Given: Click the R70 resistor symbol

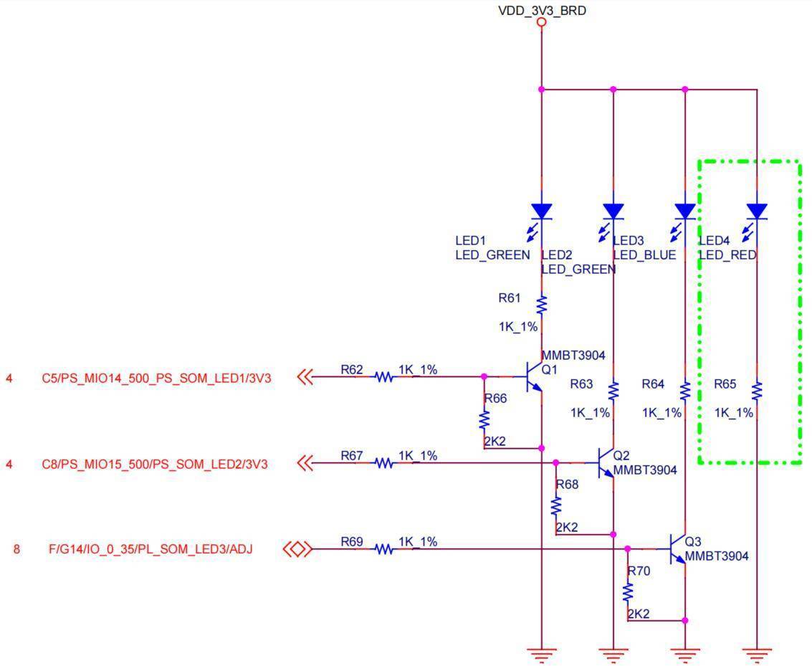Looking at the screenshot, I should (x=628, y=592).
